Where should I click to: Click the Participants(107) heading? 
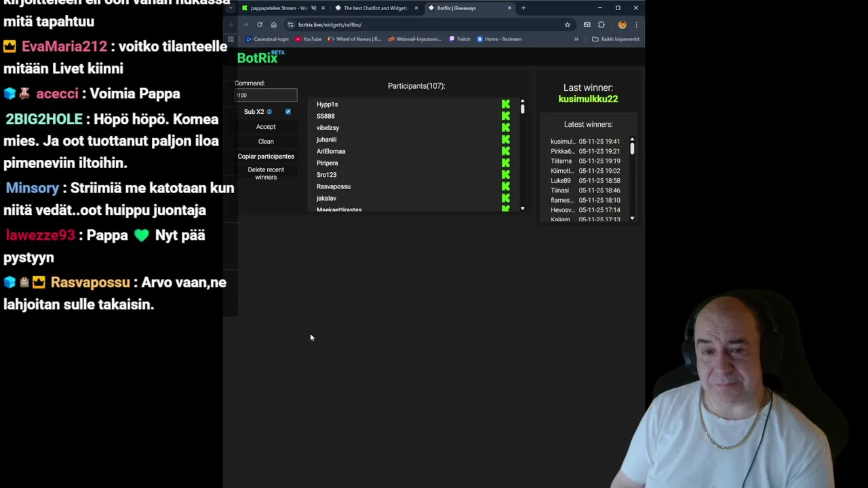(x=416, y=86)
